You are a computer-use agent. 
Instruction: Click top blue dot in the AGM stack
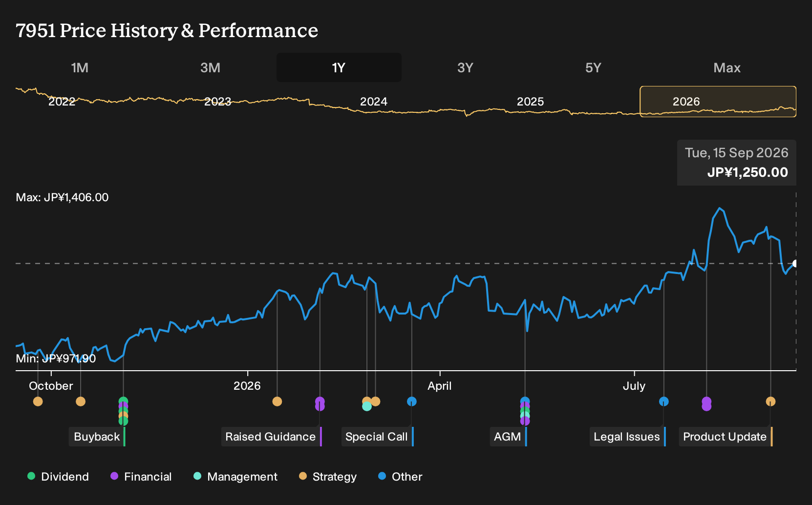[525, 401]
